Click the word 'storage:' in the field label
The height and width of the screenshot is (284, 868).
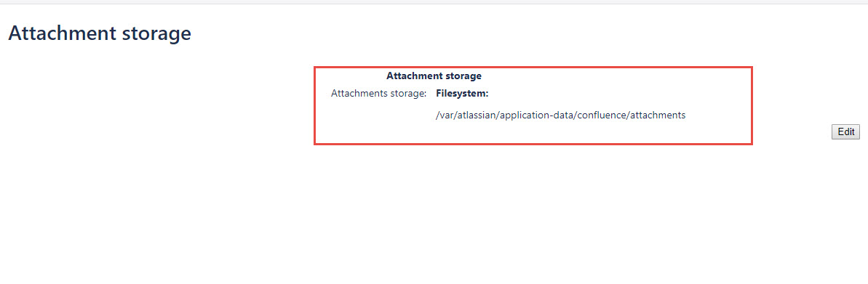click(409, 94)
